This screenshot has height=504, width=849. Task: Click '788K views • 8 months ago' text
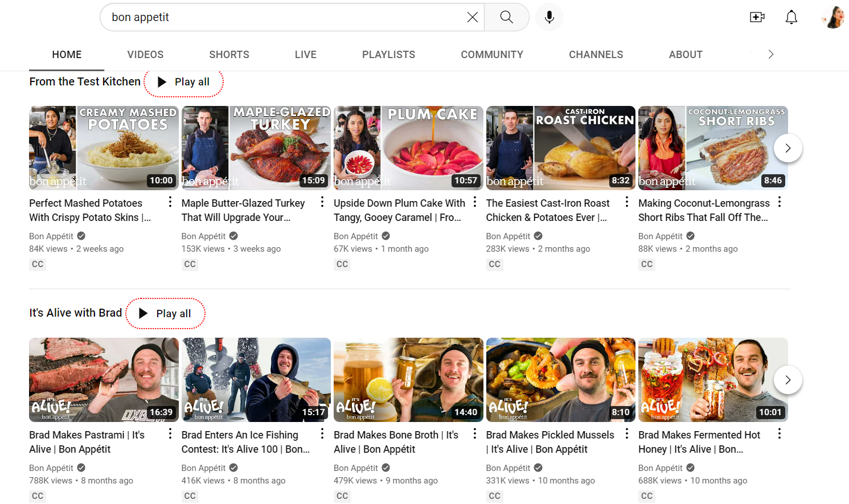pyautogui.click(x=81, y=481)
